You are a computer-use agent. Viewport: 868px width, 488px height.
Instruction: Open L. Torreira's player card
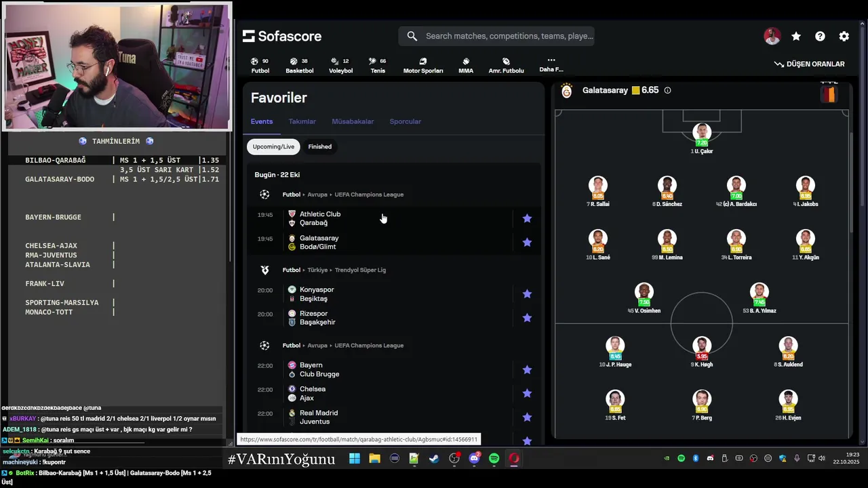click(736, 245)
